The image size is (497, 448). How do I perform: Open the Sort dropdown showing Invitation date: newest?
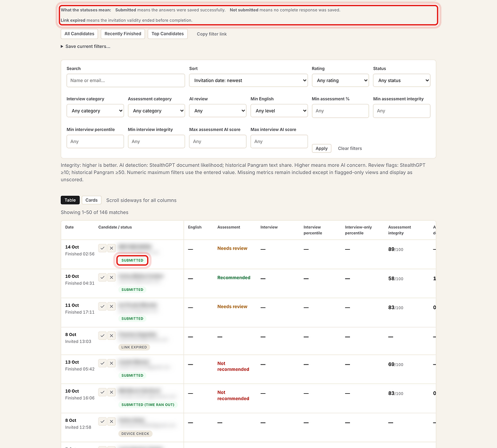tap(248, 80)
